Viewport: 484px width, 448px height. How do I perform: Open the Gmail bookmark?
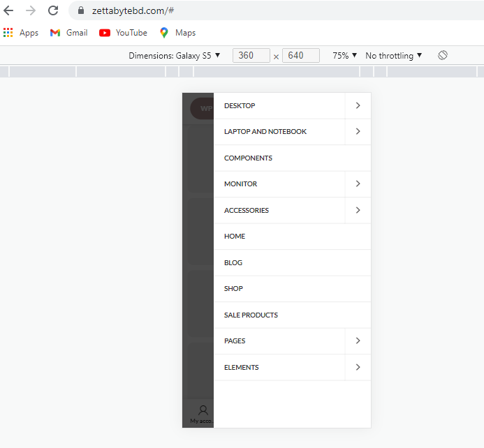[x=69, y=33]
